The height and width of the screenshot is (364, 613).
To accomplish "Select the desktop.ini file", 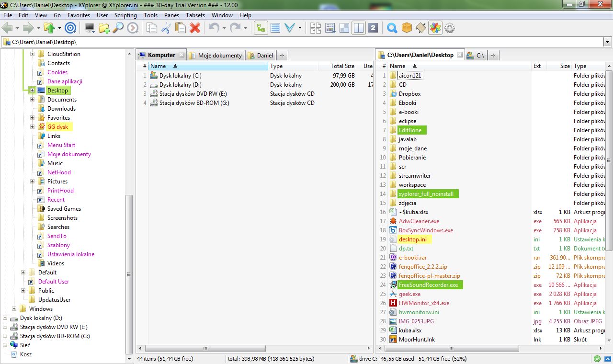I will pos(414,239).
